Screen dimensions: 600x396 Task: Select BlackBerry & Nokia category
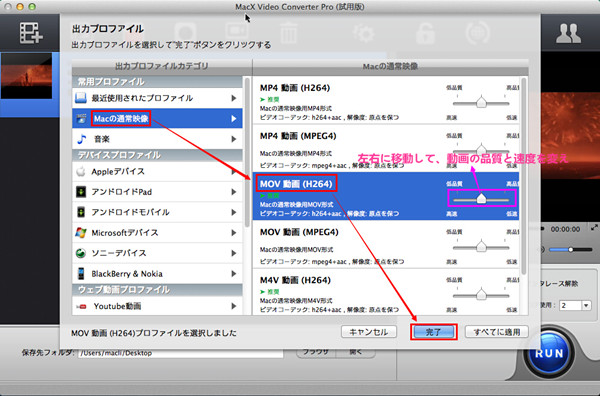point(157,274)
